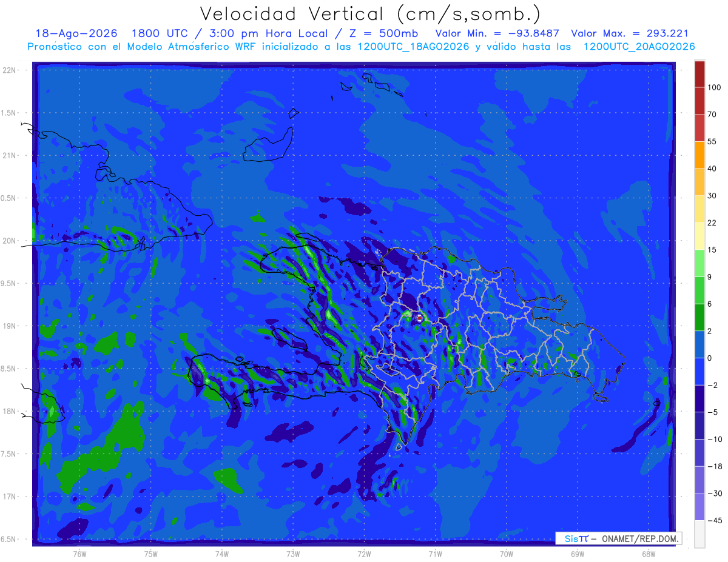Click the '-45' colorbar label
The height and width of the screenshot is (562, 728).
click(715, 520)
